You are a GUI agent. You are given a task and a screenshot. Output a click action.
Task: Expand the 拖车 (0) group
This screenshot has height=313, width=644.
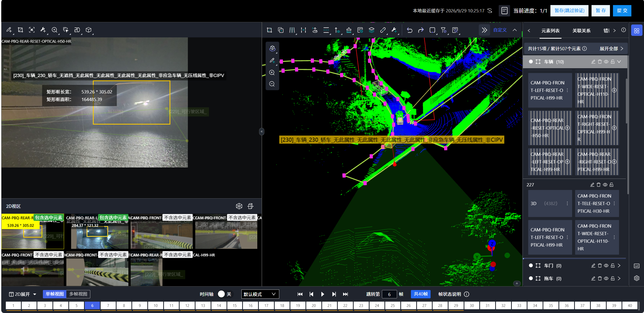[x=619, y=279]
